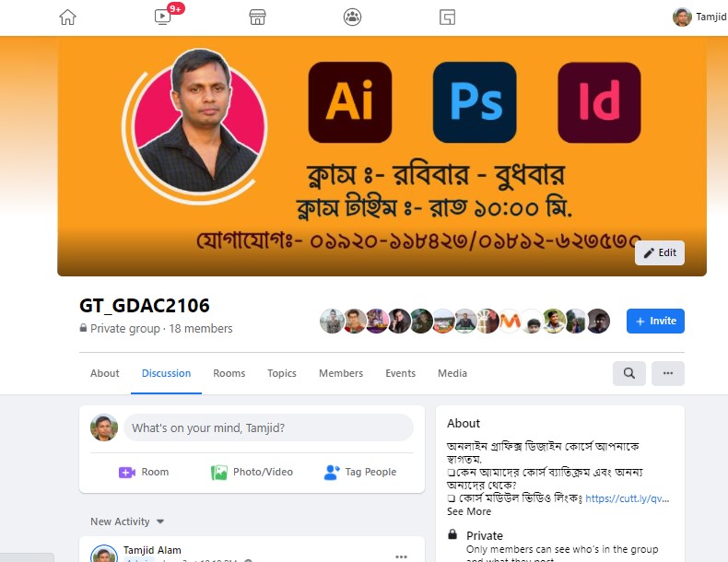Switch to About tab
This screenshot has height=562, width=728.
[104, 373]
